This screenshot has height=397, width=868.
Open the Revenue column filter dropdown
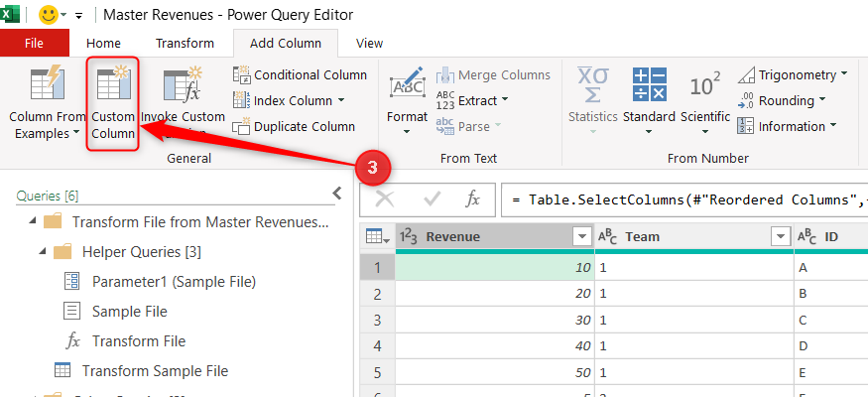(581, 237)
